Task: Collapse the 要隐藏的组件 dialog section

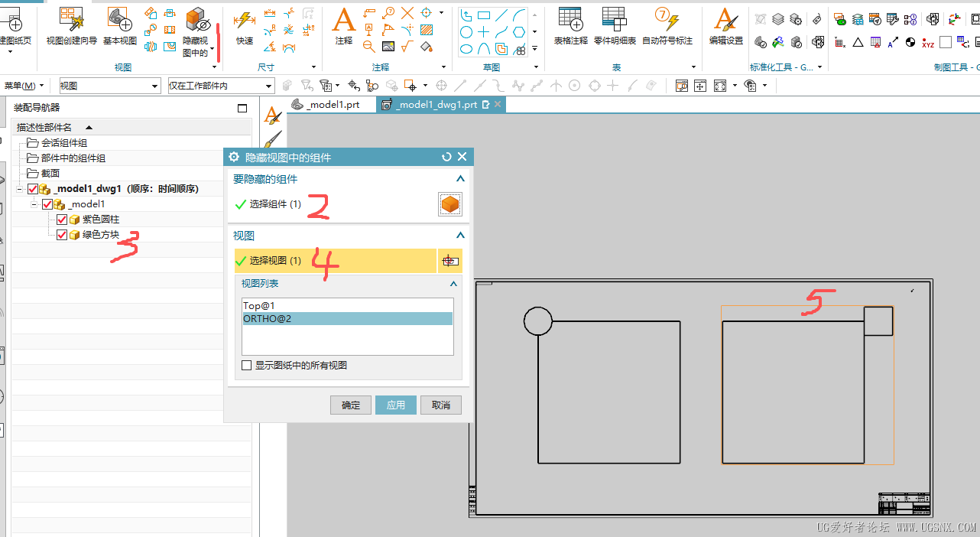Action: click(x=460, y=178)
